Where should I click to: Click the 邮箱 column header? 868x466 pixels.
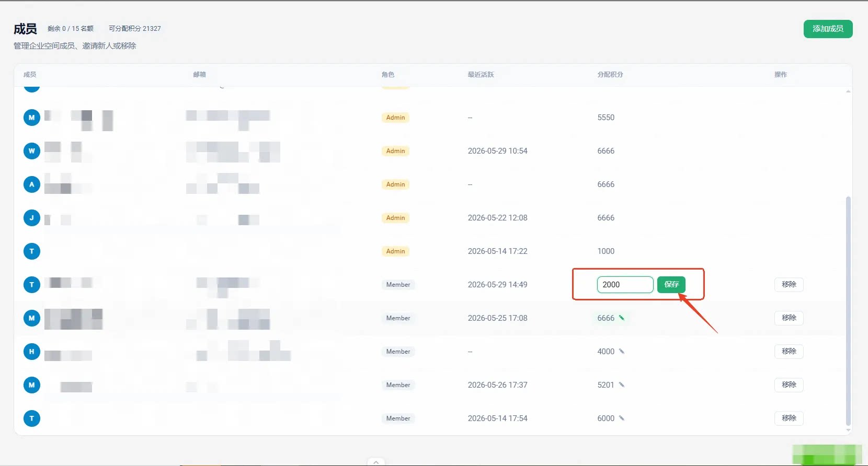coord(199,75)
